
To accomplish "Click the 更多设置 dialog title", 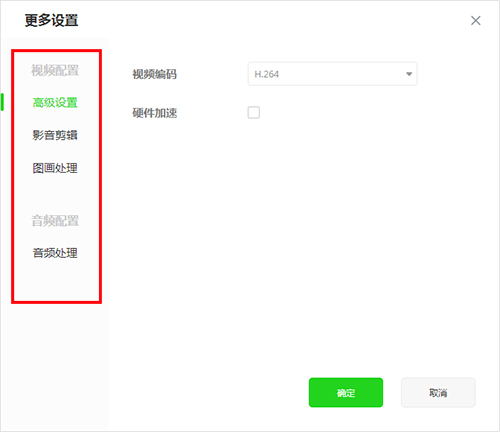I will pyautogui.click(x=51, y=20).
